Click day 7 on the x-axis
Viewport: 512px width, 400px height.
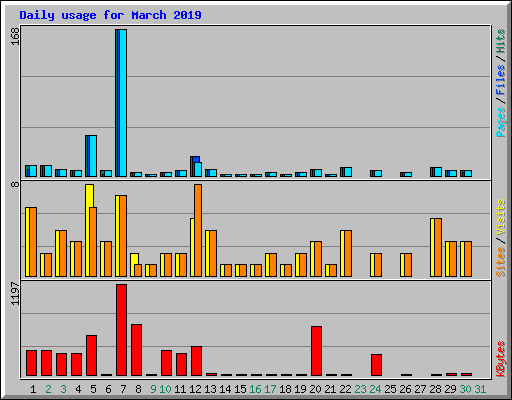(123, 389)
